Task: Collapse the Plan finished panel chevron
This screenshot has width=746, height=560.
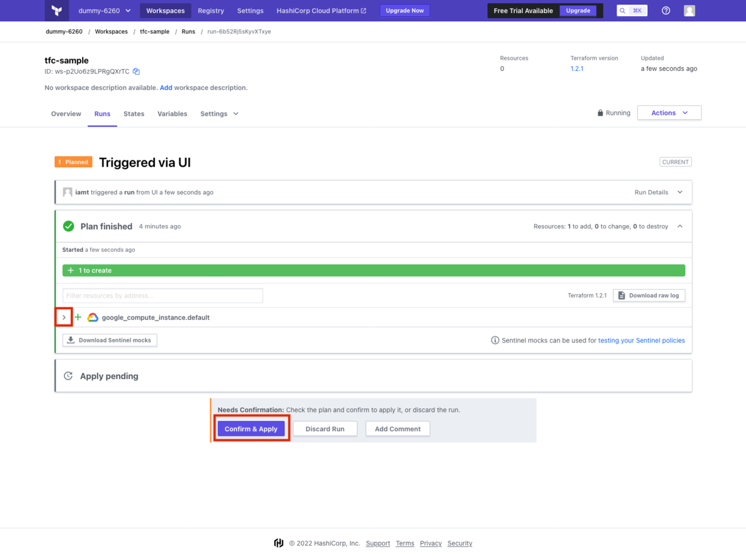Action: 680,226
